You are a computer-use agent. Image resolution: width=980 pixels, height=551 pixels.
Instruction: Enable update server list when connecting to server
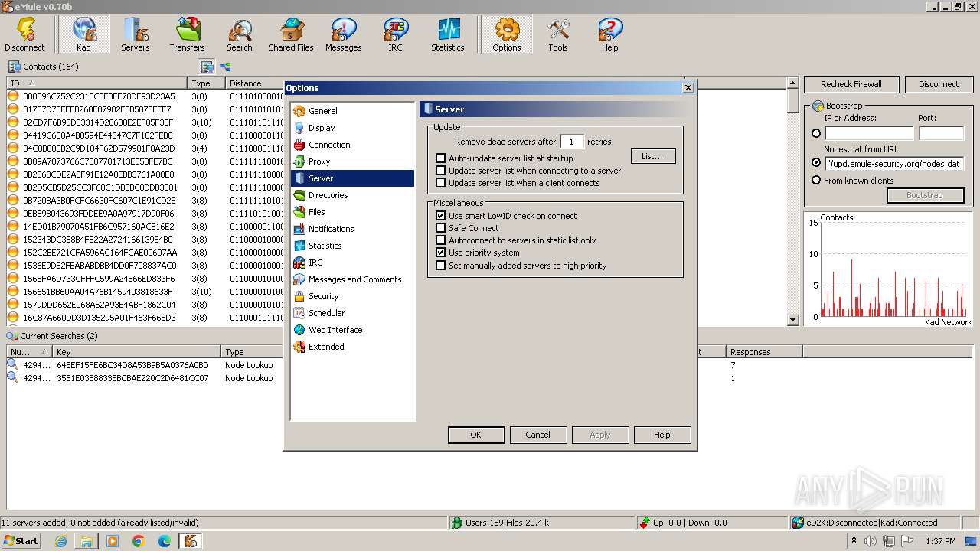(x=440, y=171)
